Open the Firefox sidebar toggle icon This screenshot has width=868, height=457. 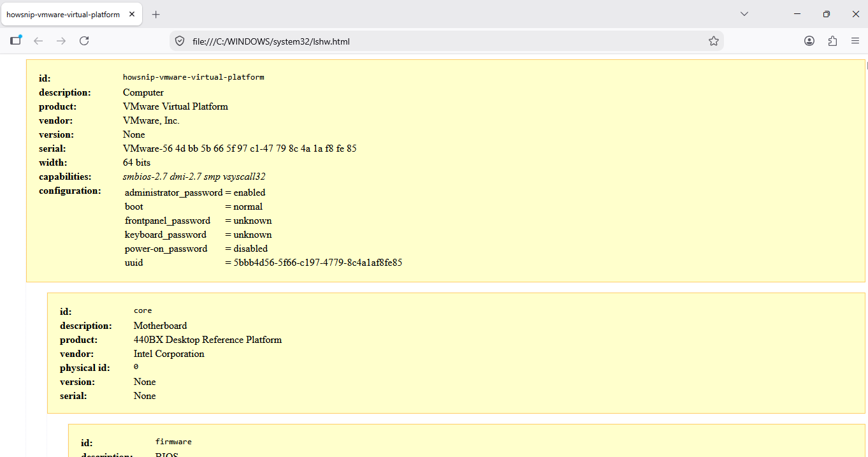coord(16,41)
